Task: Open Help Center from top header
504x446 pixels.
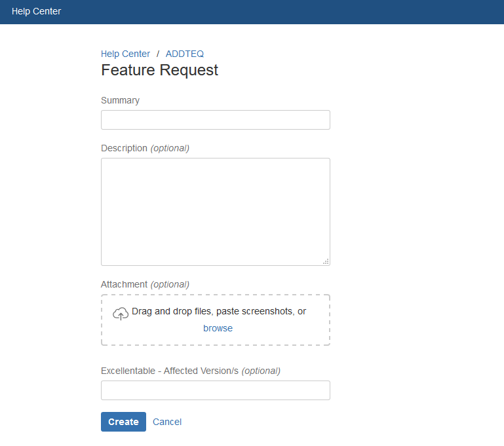Action: pyautogui.click(x=36, y=11)
